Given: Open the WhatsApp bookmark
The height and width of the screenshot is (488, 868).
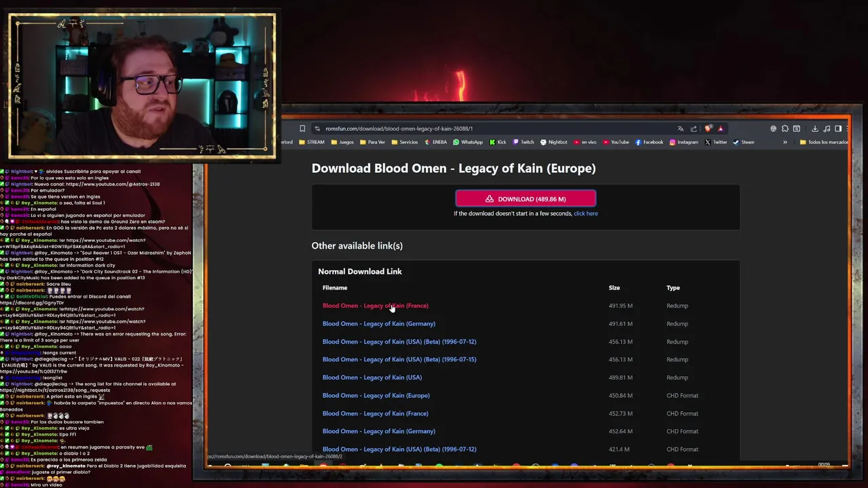Looking at the screenshot, I should pos(468,142).
